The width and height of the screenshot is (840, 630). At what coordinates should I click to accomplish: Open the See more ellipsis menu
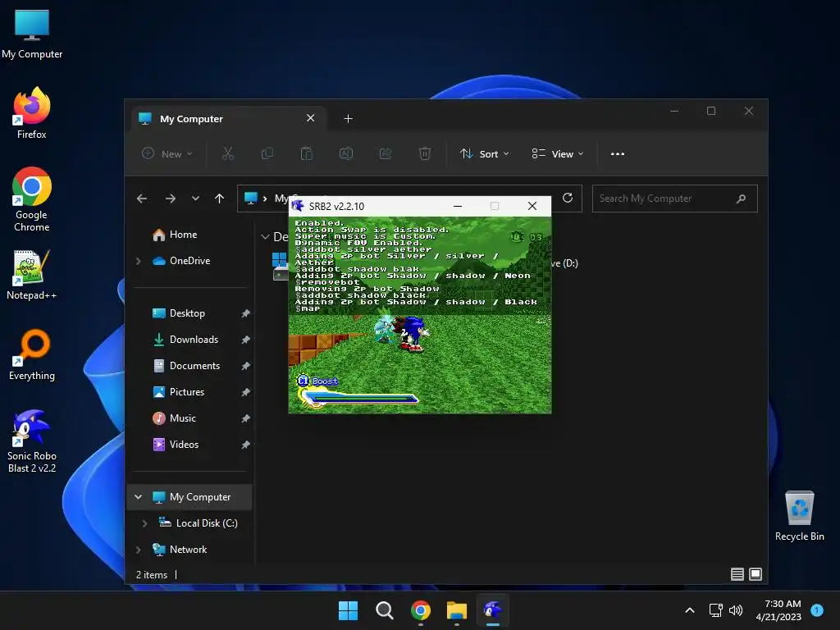[617, 153]
